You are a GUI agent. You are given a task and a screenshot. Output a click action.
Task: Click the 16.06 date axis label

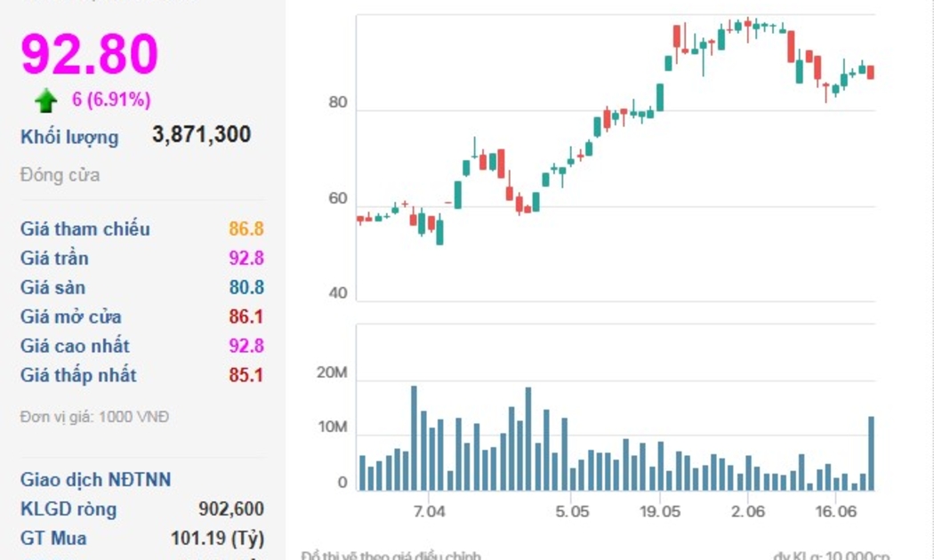pyautogui.click(x=835, y=511)
